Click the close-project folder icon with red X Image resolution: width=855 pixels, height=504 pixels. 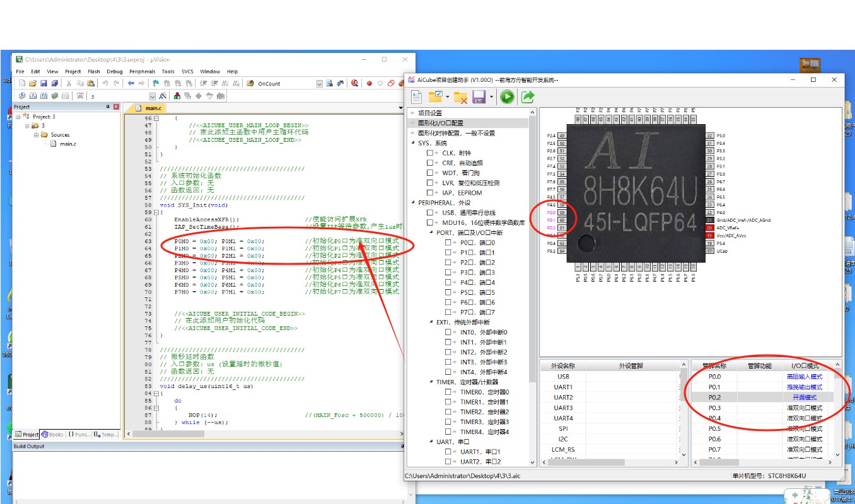point(461,97)
